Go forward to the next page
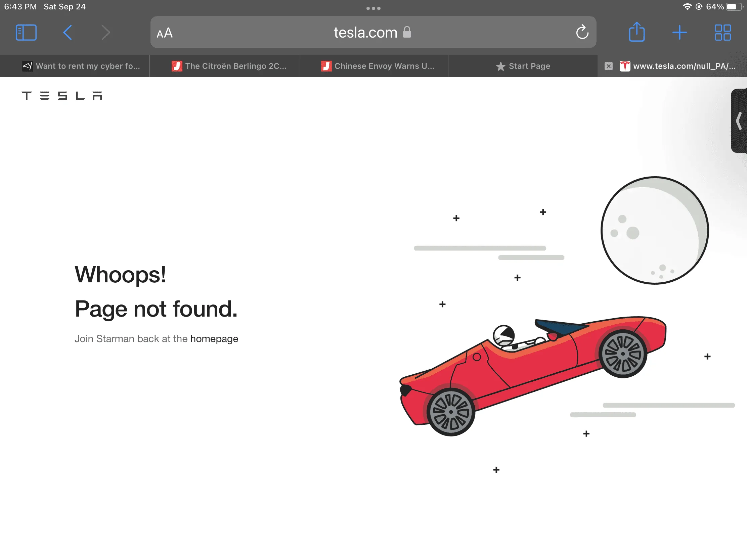 tap(106, 33)
